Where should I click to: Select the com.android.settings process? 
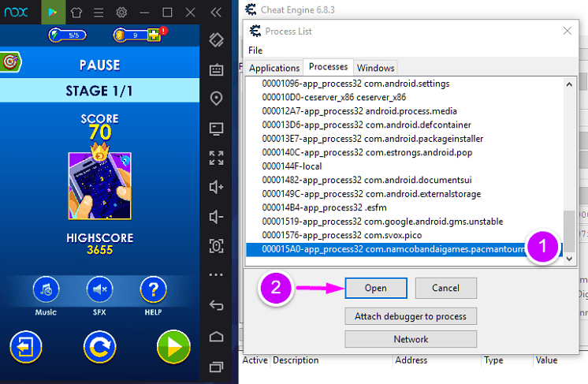(404, 84)
